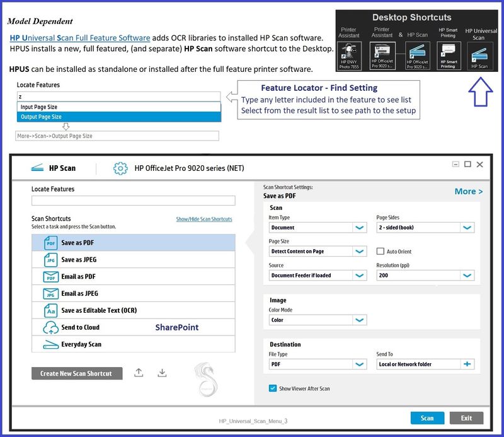This screenshot has width=504, height=437.
Task: Click the HP Scan logo icon in the title bar
Action: pyautogui.click(x=37, y=168)
